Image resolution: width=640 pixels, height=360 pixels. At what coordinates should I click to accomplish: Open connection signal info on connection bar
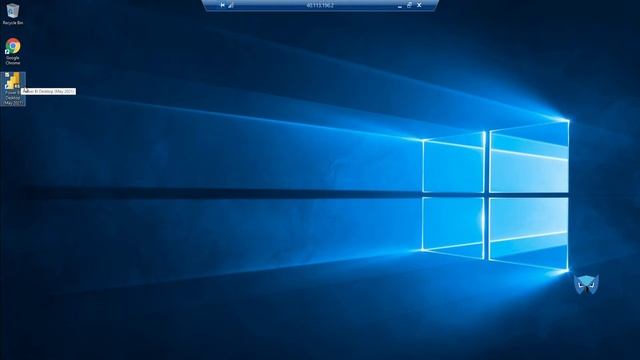point(231,5)
